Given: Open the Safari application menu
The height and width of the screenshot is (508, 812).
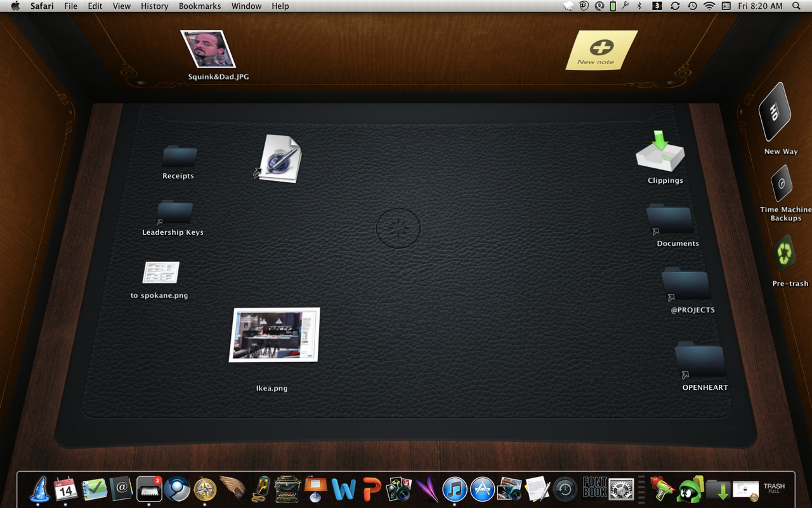Looking at the screenshot, I should pyautogui.click(x=42, y=6).
